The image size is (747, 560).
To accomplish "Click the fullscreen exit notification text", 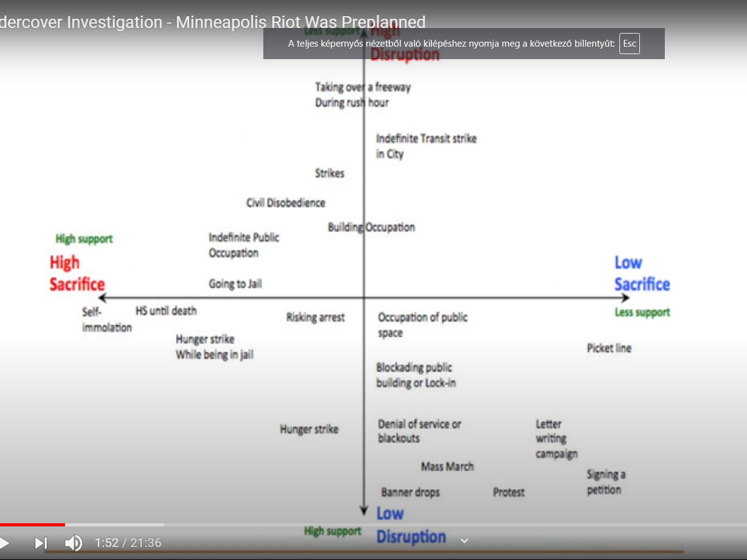I will [x=451, y=44].
